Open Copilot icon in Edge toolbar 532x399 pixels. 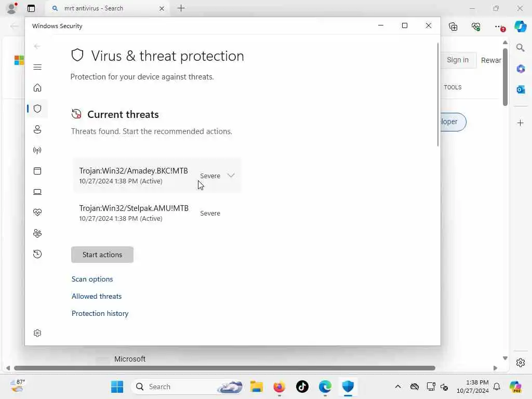(x=520, y=26)
